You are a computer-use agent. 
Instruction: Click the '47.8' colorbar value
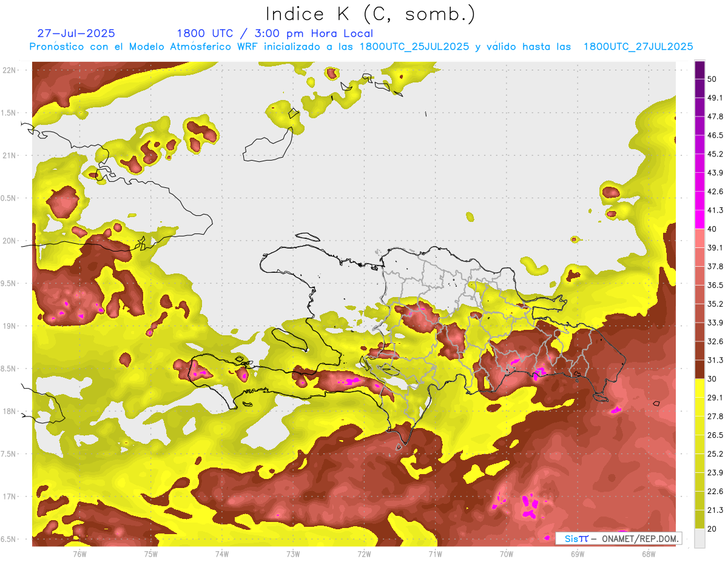click(x=715, y=116)
